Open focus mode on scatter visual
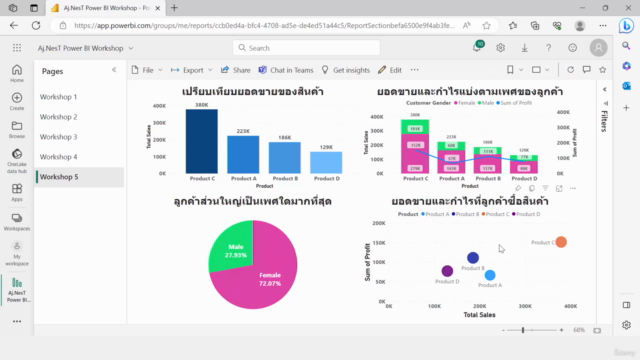Image resolution: width=640 pixels, height=360 pixels. click(x=559, y=188)
